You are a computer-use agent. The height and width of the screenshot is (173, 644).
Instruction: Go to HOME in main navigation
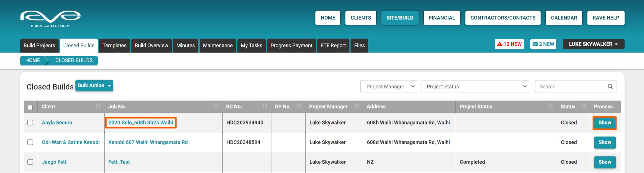328,18
